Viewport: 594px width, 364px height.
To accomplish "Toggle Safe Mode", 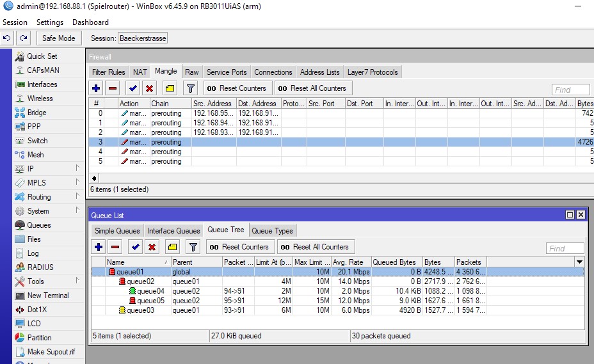I will coord(59,38).
